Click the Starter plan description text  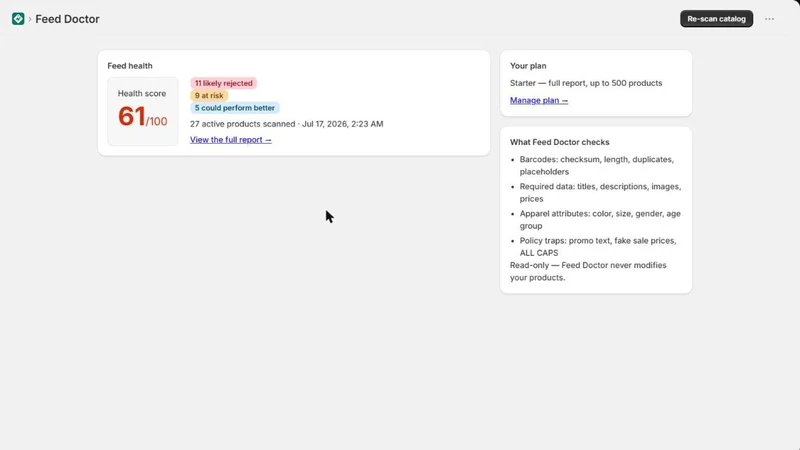[586, 83]
